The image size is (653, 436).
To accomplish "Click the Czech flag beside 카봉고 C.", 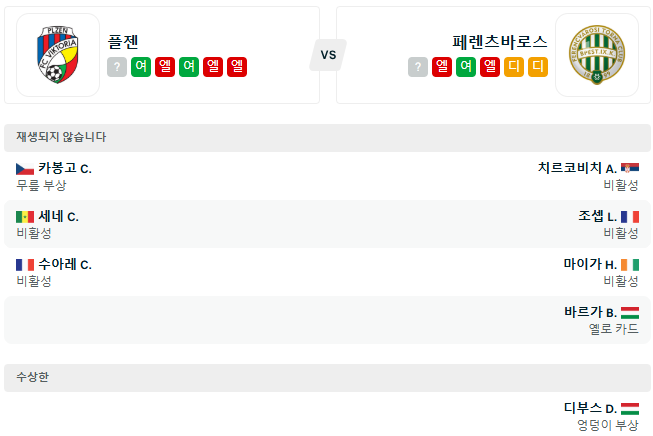I will [25, 169].
